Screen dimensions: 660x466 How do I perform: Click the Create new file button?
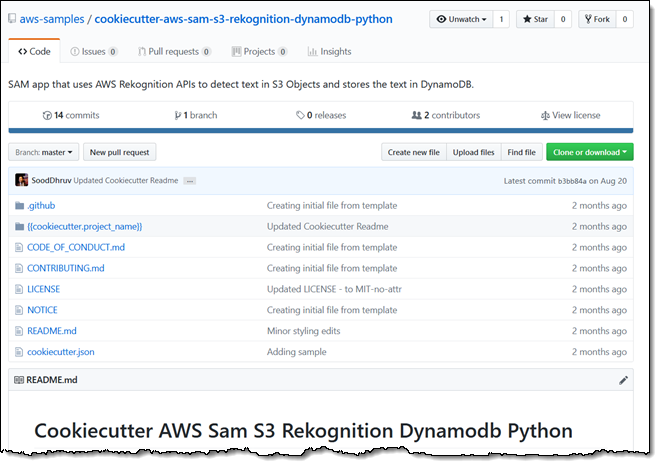(x=413, y=152)
